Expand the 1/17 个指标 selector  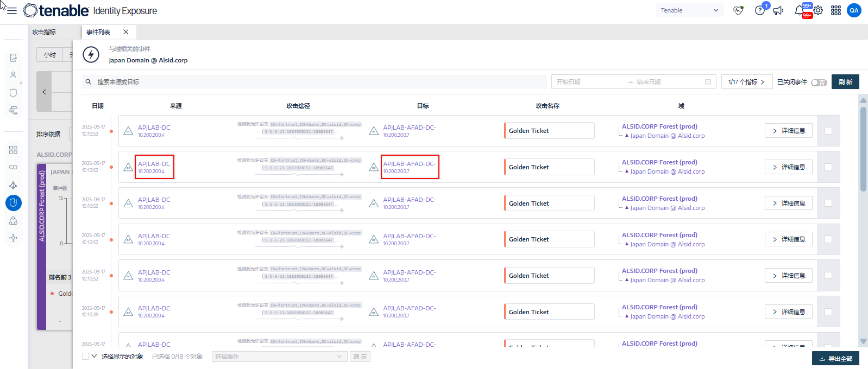(746, 82)
